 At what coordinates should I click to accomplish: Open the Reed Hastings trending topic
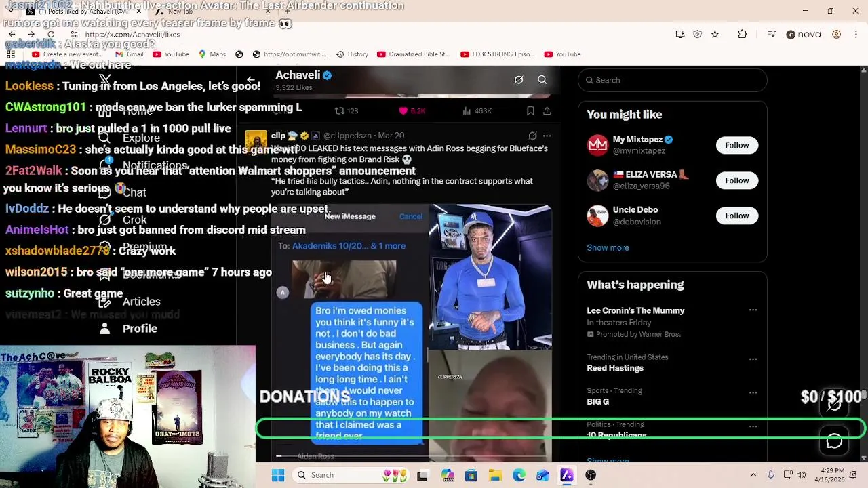615,368
